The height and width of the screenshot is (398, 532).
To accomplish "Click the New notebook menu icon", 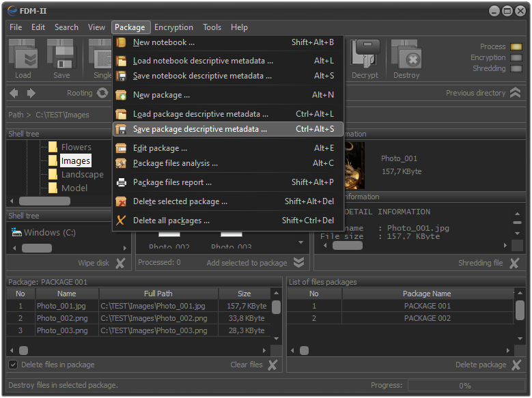I will tap(121, 42).
